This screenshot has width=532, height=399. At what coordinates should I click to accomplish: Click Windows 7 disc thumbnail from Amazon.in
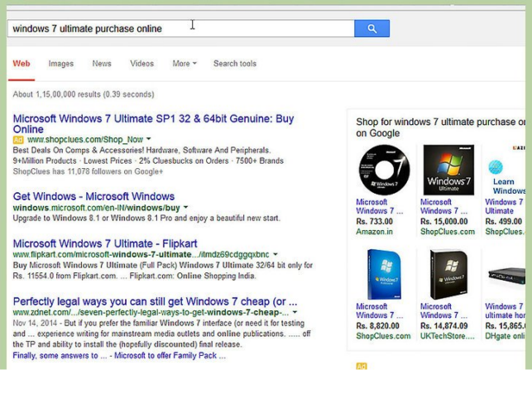[384, 170]
